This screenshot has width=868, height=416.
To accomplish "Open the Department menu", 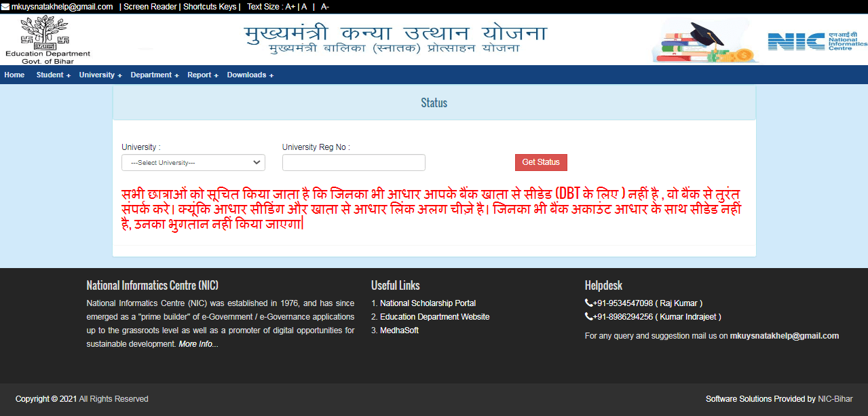I will click(x=152, y=75).
